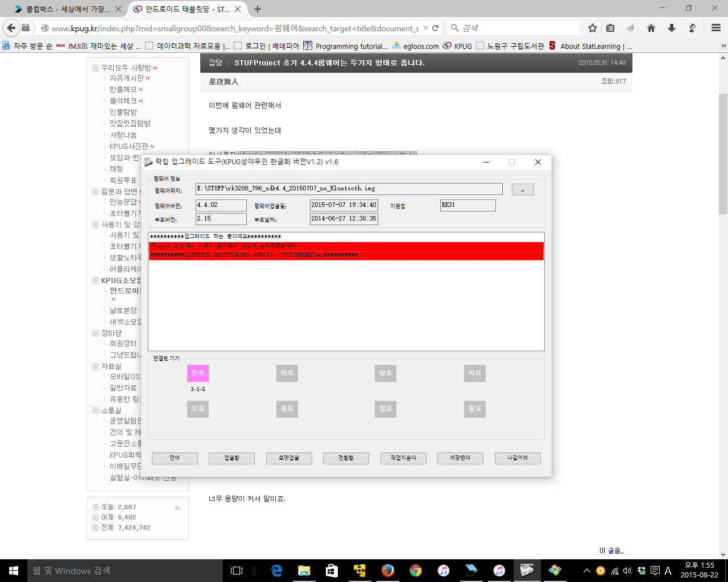Open the URL bar history dropdown arrow
The height and width of the screenshot is (582, 728).
click(x=425, y=28)
